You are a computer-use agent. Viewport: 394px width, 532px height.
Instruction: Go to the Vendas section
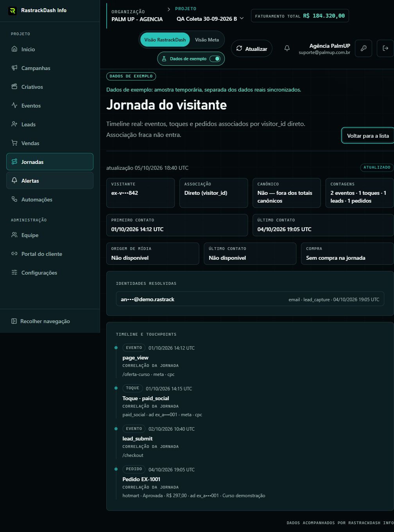coord(50,143)
